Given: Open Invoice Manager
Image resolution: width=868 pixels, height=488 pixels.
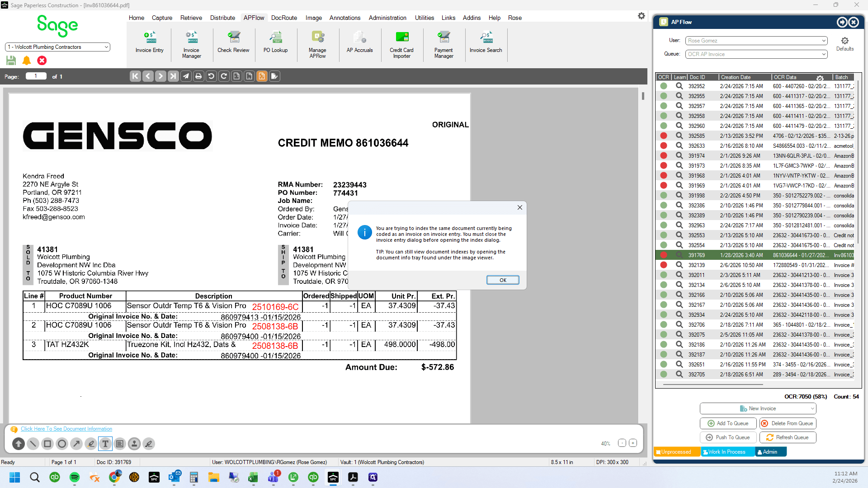Looking at the screenshot, I should click(191, 45).
